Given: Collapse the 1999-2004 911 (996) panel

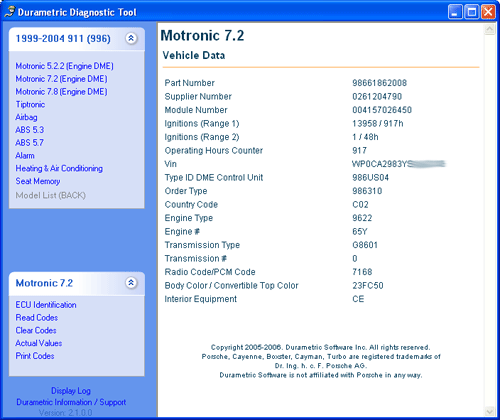Looking at the screenshot, I should click(131, 38).
